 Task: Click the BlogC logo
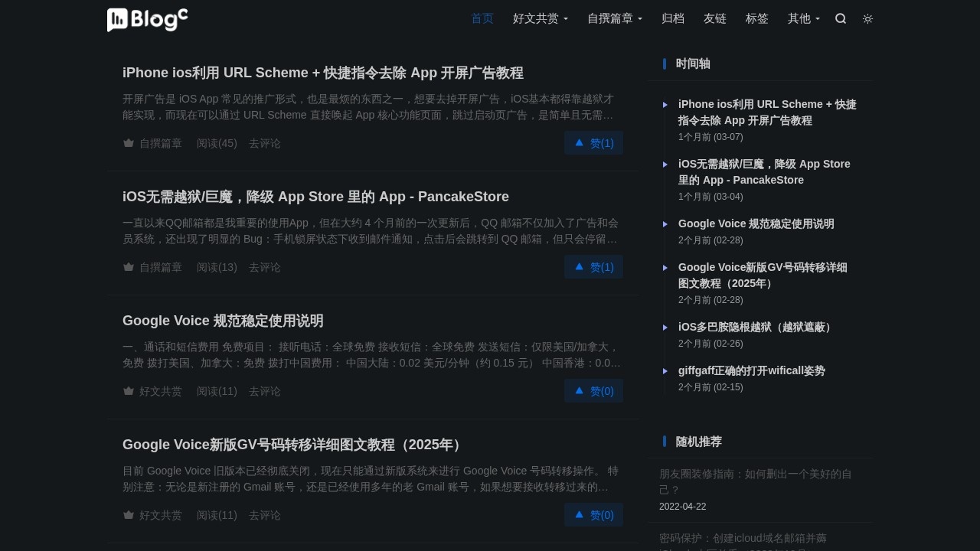[x=148, y=19]
